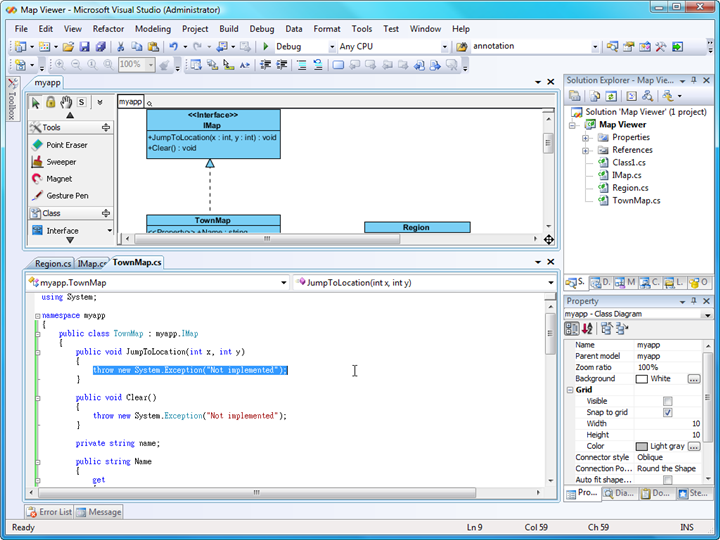The image size is (720, 540).
Task: Toggle the Grid Visible checkbox
Action: (x=668, y=401)
